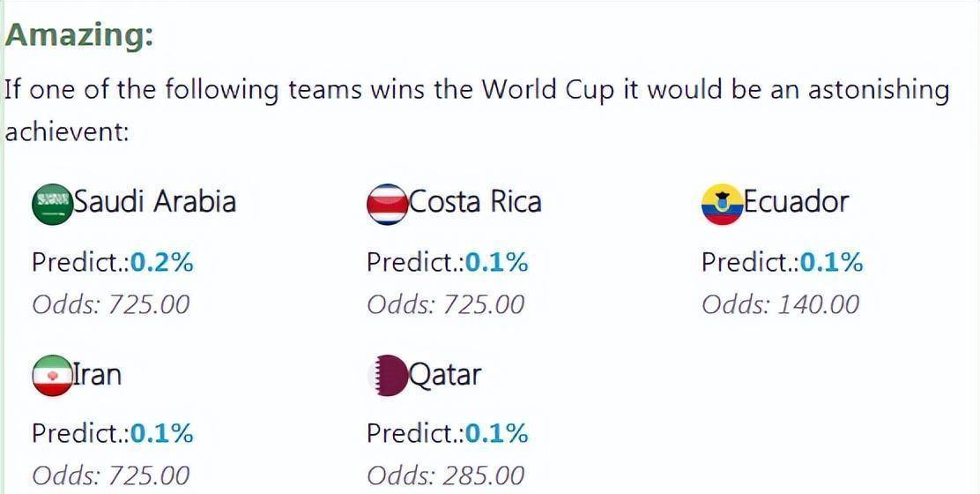Click Costa Rica's odds of 725.00
The height and width of the screenshot is (494, 980).
coord(484,304)
